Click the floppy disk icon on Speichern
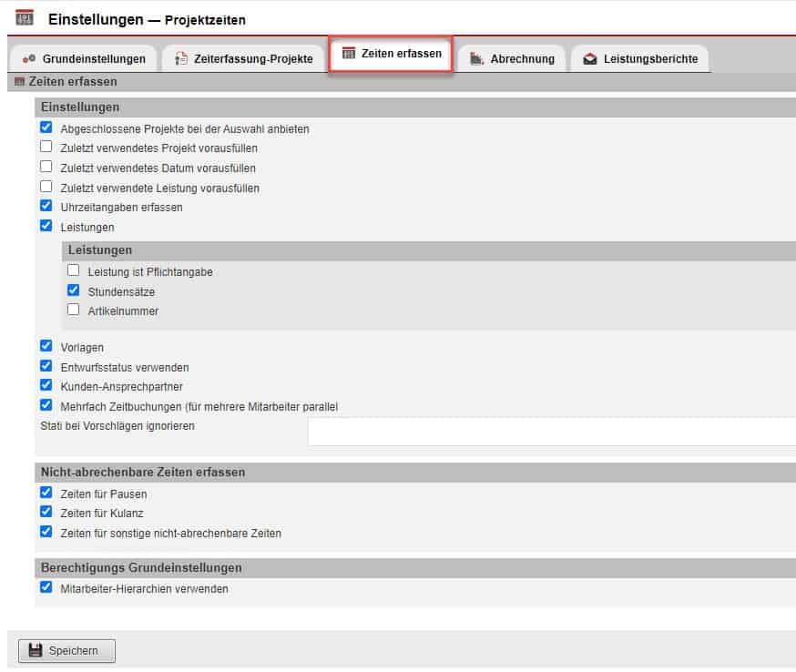Screen dimensions: 796x672 coord(36,650)
